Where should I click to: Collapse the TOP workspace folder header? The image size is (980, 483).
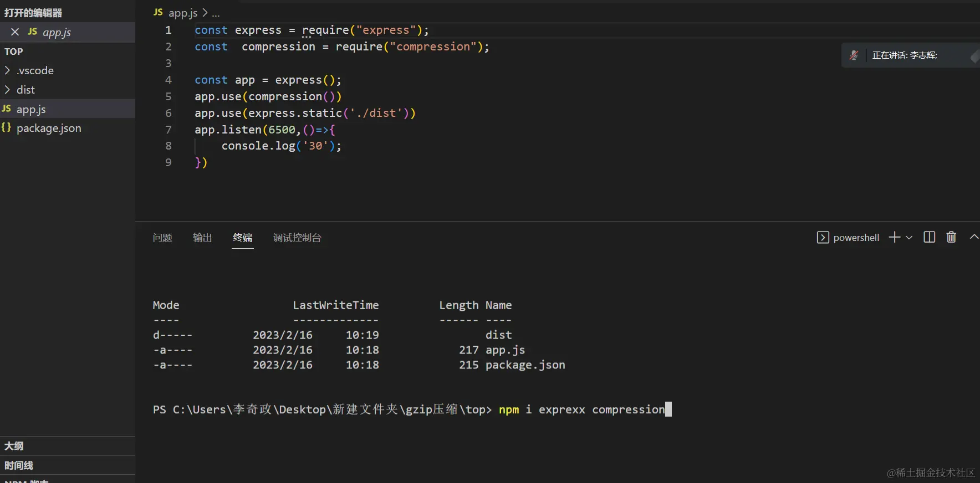coord(68,52)
